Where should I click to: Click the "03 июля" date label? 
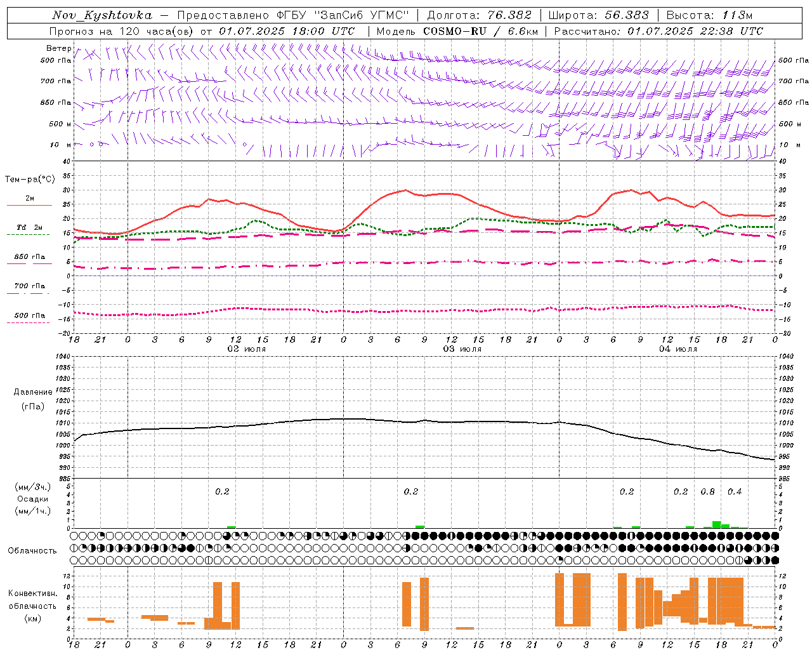coord(462,349)
